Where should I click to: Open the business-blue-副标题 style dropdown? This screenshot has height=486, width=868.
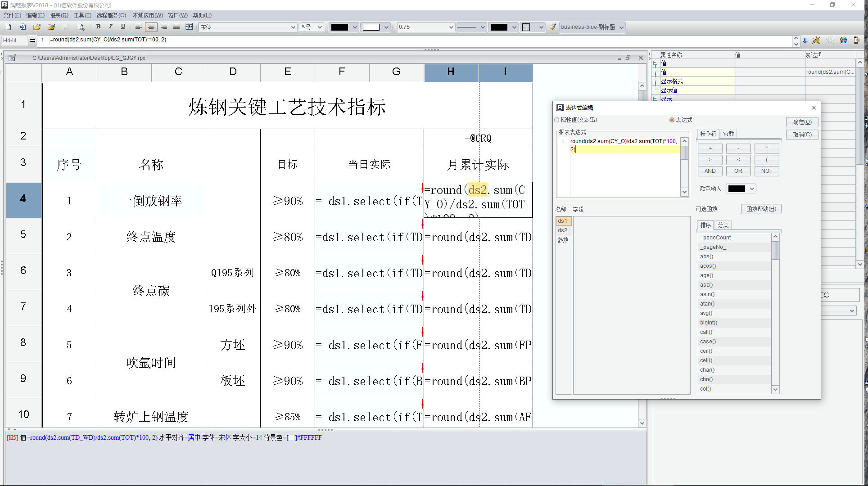[621, 27]
